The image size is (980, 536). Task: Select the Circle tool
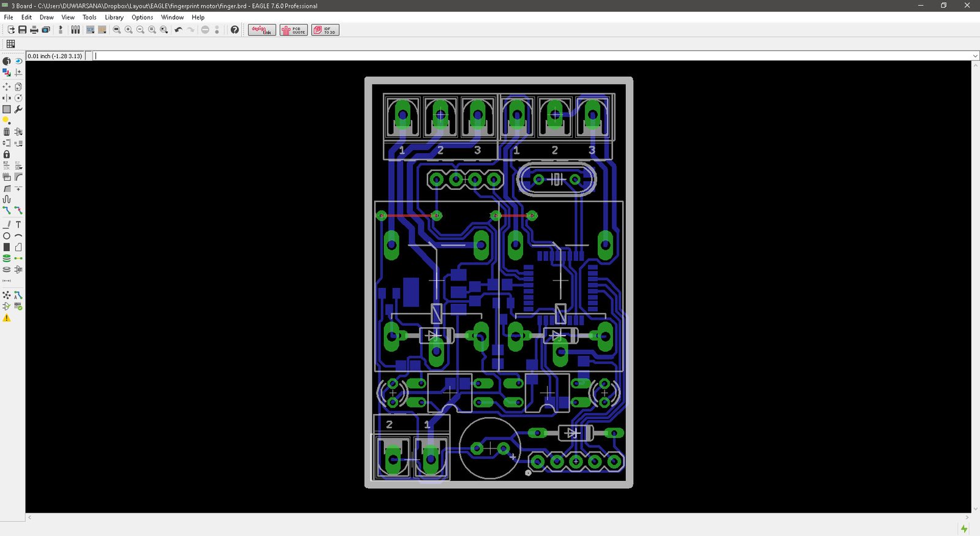[7, 236]
